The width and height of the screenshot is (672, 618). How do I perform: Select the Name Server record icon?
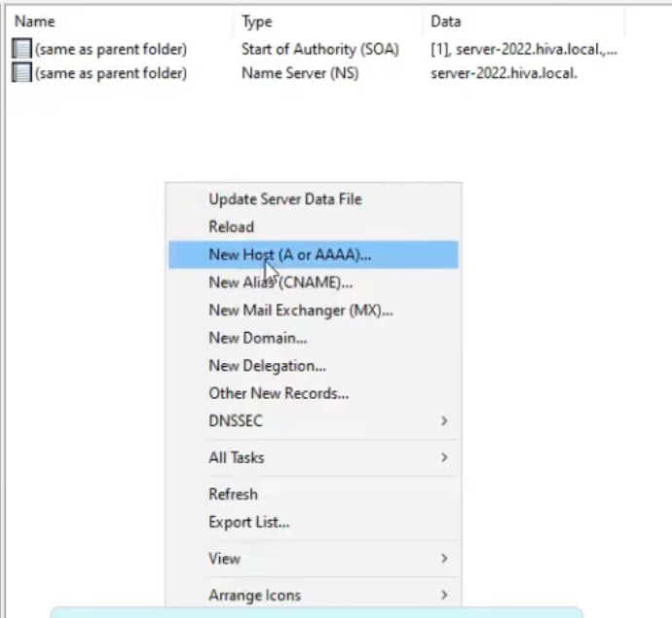[21, 72]
